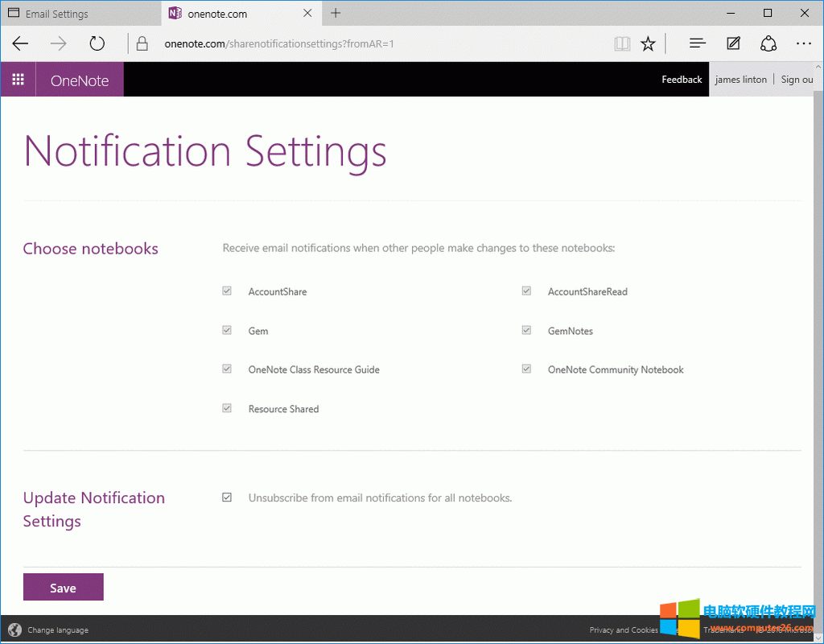Open the app launcher grid icon
The height and width of the screenshot is (644, 824).
18,80
